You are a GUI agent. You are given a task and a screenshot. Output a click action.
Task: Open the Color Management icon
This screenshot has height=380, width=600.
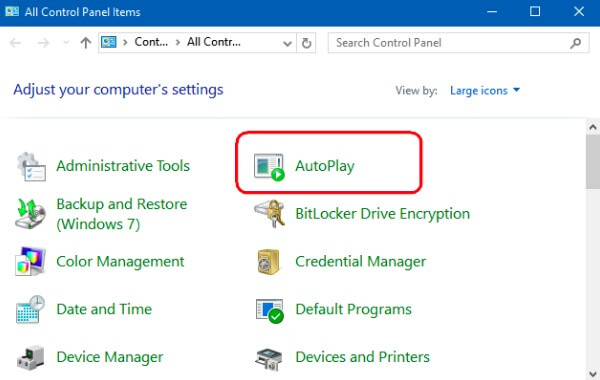coord(31,261)
